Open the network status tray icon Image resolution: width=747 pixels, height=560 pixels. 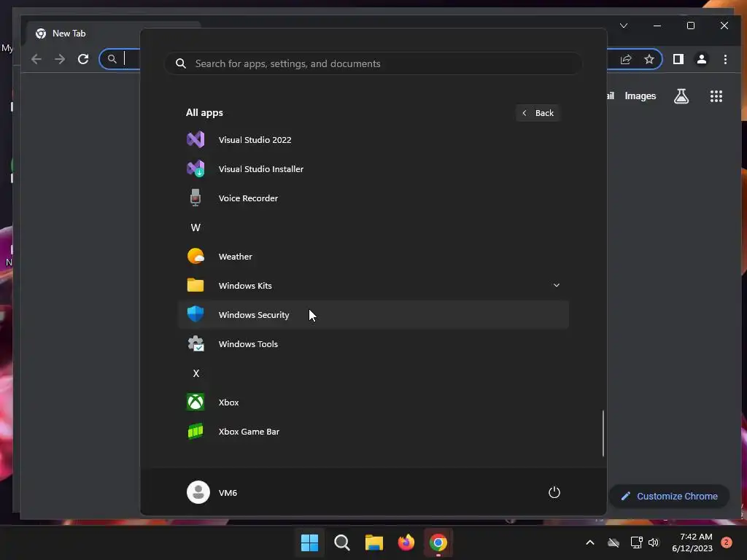[x=636, y=542]
